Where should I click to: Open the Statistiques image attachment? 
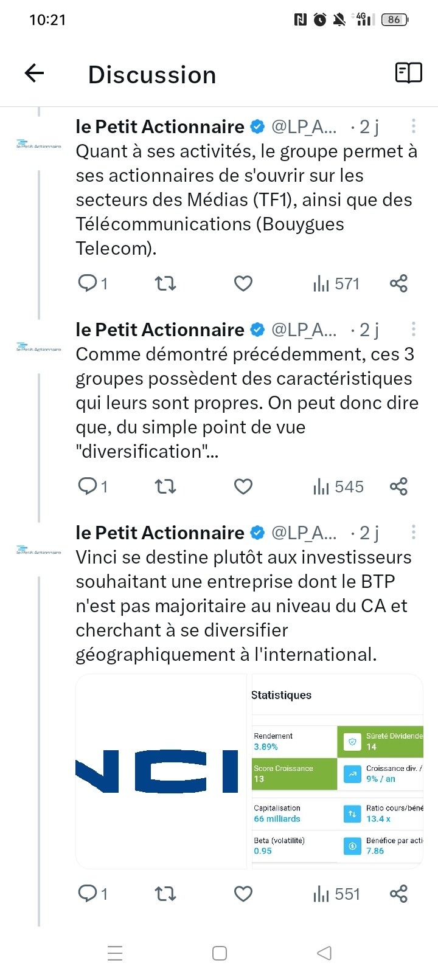click(337, 771)
